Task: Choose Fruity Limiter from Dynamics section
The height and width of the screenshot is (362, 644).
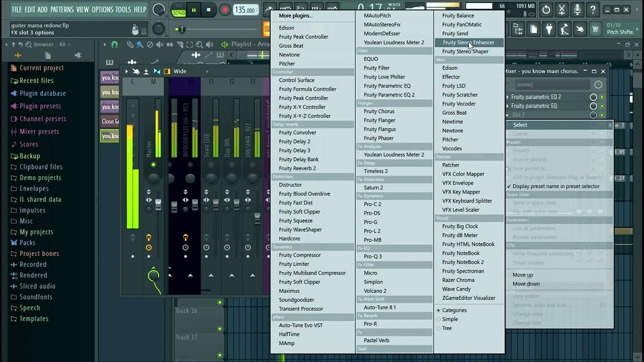Action: [x=294, y=264]
